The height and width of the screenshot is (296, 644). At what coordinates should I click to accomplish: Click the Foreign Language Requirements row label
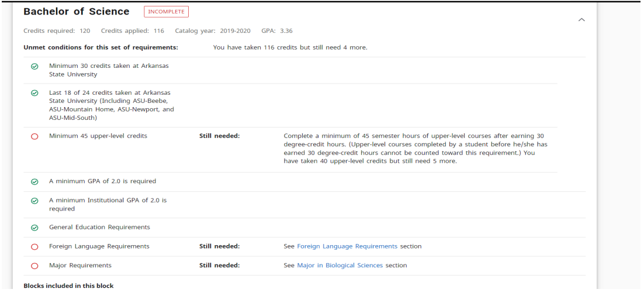click(99, 246)
